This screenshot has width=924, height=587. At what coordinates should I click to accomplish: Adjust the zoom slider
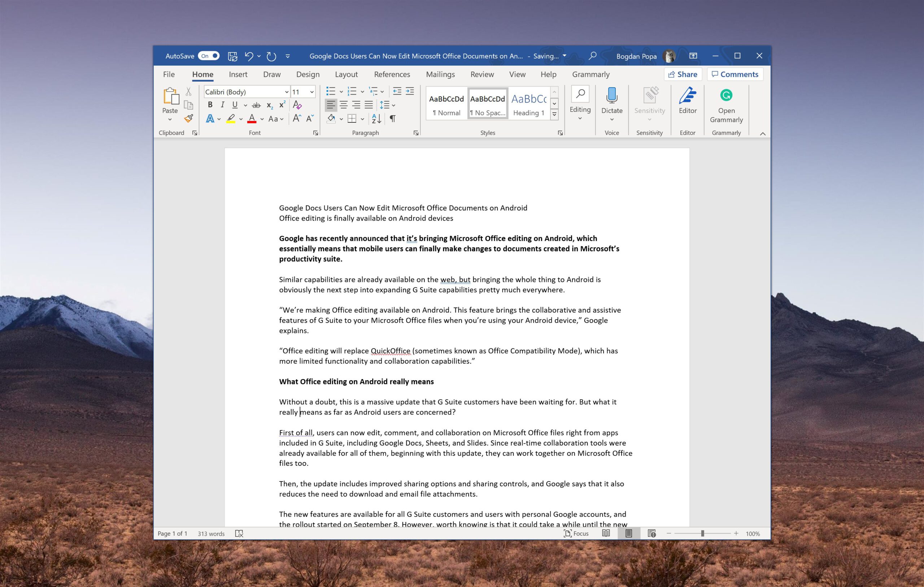[702, 533]
